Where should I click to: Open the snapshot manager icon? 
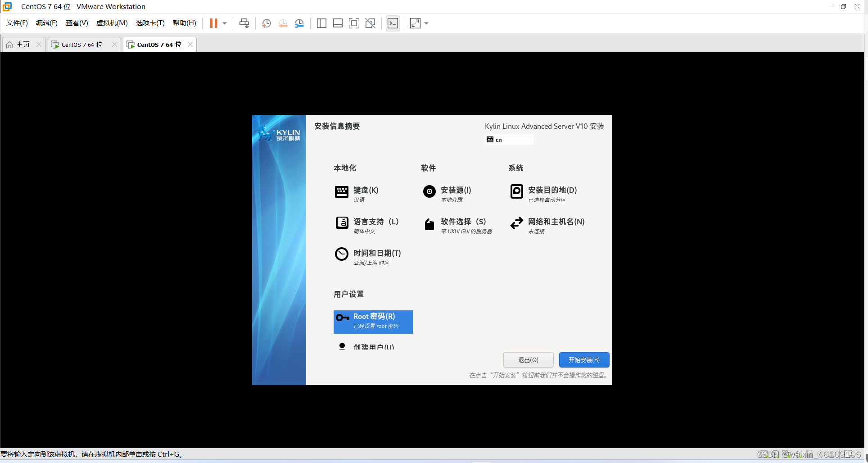(299, 23)
